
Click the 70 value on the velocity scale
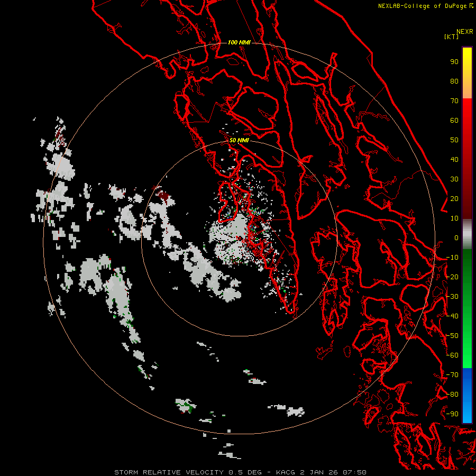tap(454, 101)
